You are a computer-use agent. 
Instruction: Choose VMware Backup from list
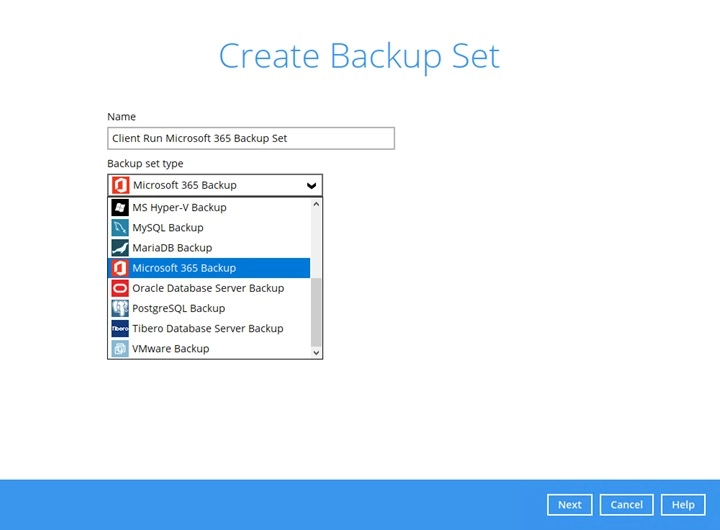pyautogui.click(x=209, y=349)
